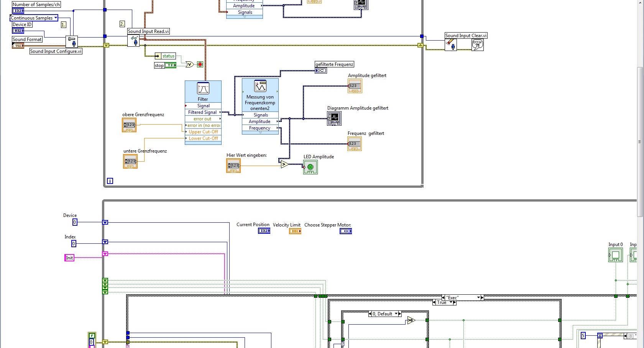Go to previous case before True

click(434, 302)
